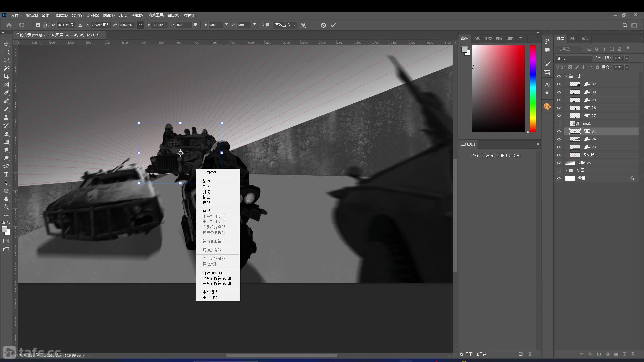Click the hue spectrum slider bar
This screenshot has height=362, width=644.
(x=533, y=88)
